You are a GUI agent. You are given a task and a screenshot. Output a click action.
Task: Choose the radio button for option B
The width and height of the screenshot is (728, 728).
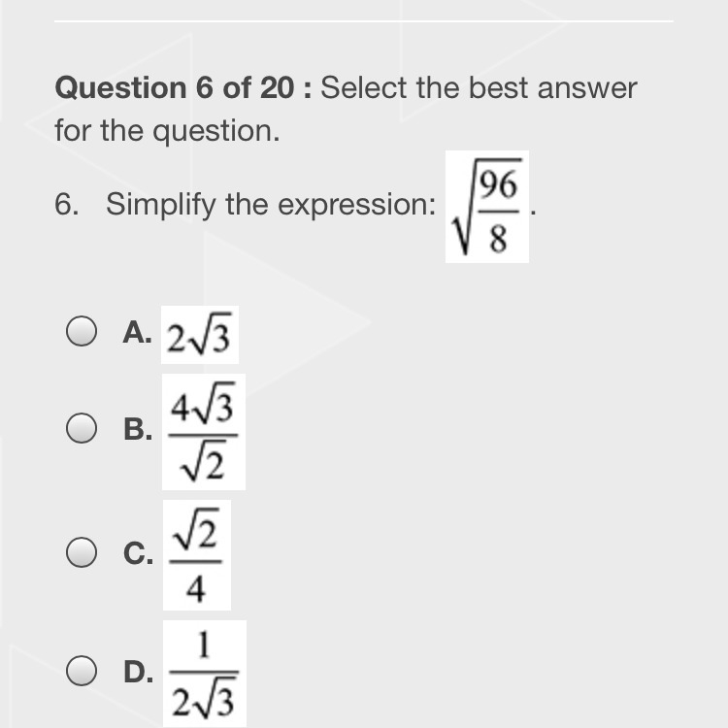coord(82,428)
